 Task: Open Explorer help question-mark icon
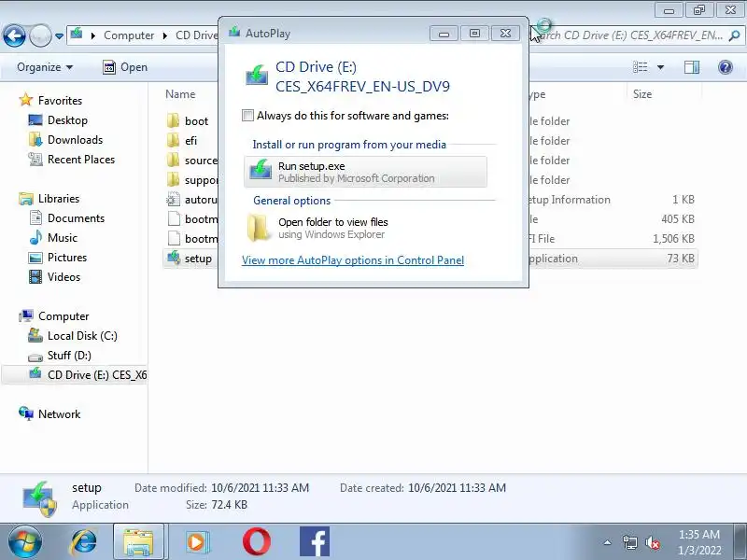[726, 67]
